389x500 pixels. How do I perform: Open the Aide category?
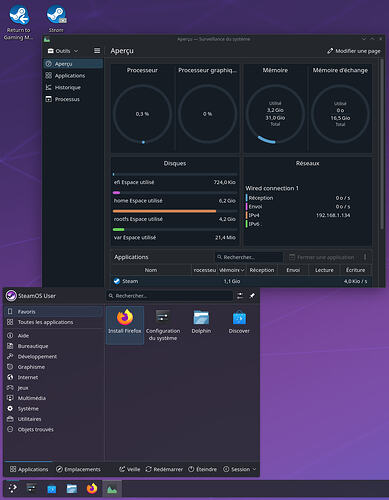tap(54, 336)
